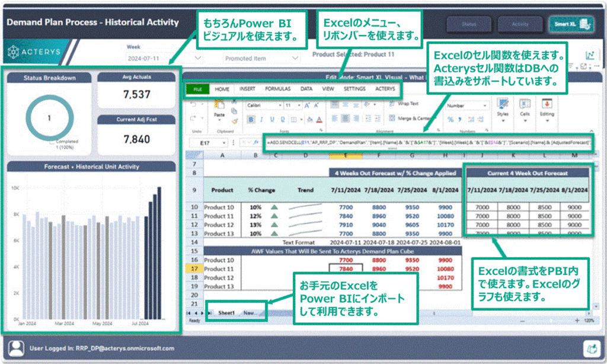Switch to the ACTERYS ribbon tab
The height and width of the screenshot is (364, 607).
coord(385,90)
